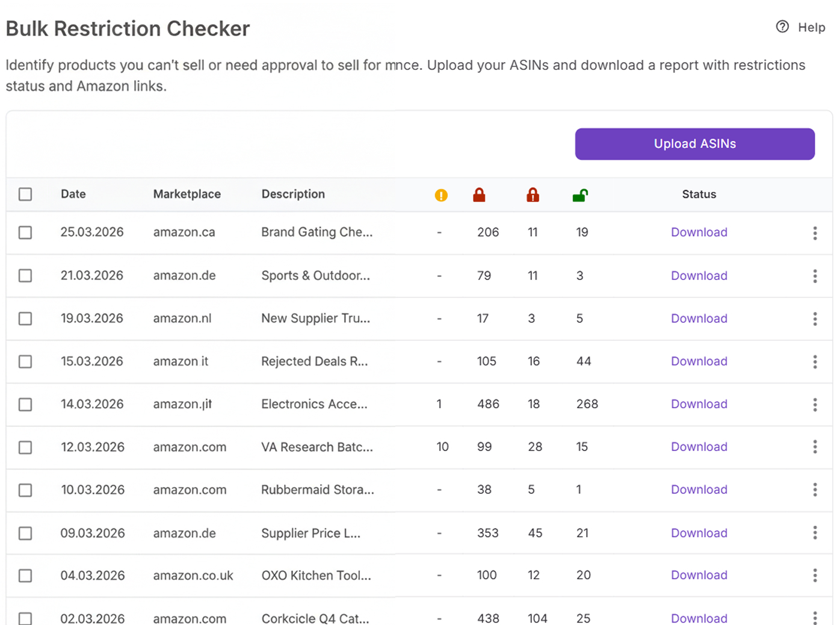
Task: Open three-dot menu for Sports & Outdoor row
Action: (x=815, y=276)
